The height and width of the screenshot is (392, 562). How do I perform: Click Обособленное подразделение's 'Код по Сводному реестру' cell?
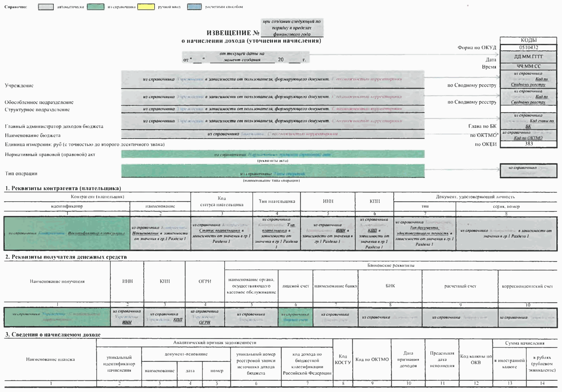click(528, 97)
